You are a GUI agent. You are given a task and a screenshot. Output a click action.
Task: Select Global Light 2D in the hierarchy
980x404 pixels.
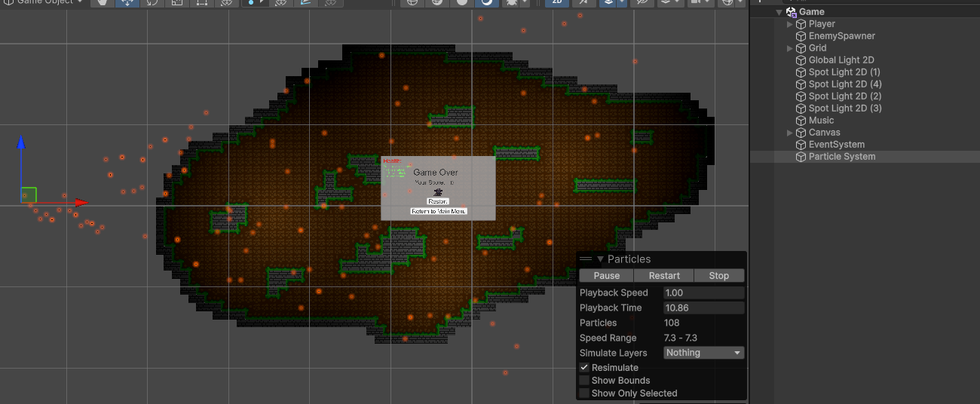(841, 60)
